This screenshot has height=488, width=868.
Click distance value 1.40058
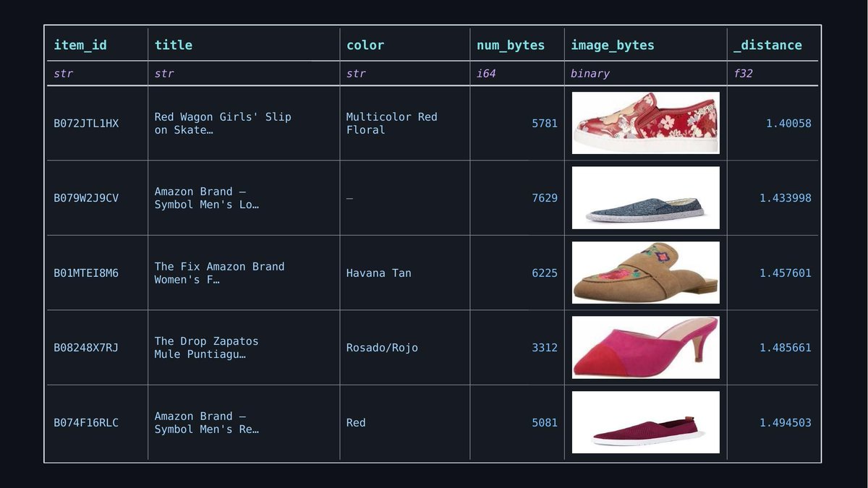point(788,124)
